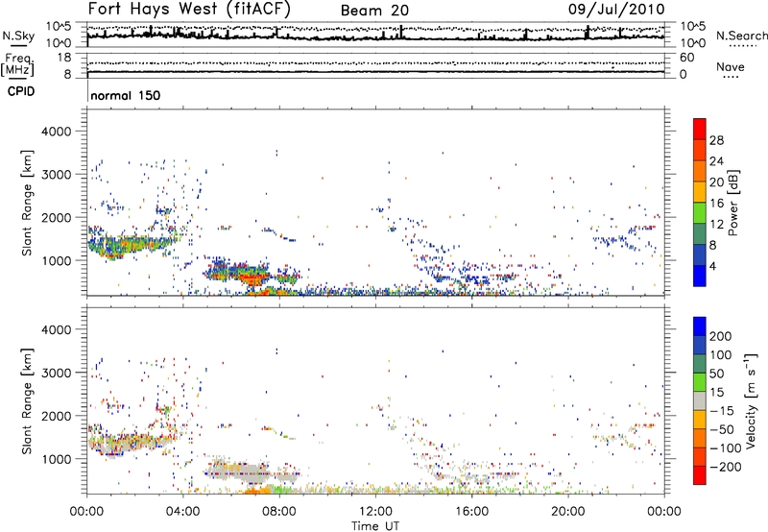This screenshot has width=768, height=532.
Task: Click the green segment of velocity colorbar
Action: click(x=700, y=382)
